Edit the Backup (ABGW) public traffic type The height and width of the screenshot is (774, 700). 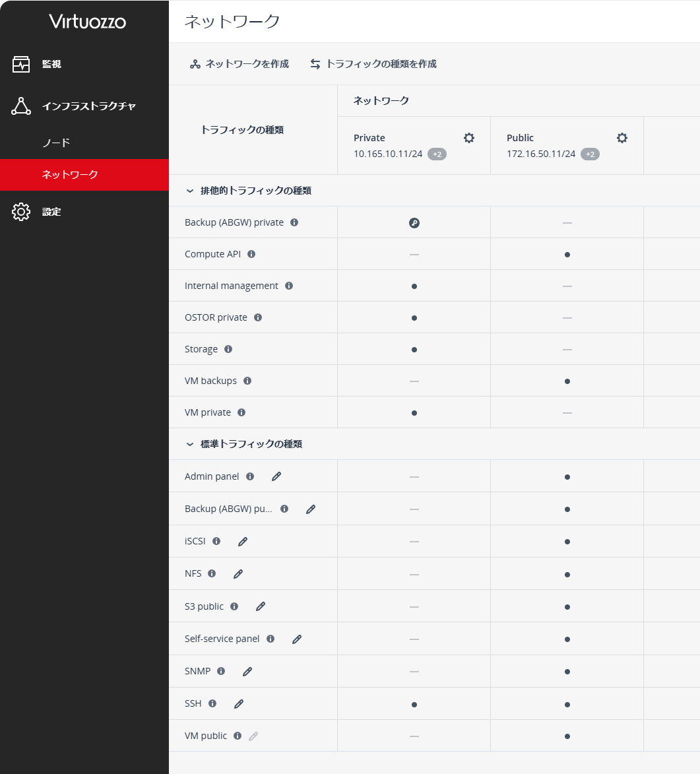click(x=311, y=509)
